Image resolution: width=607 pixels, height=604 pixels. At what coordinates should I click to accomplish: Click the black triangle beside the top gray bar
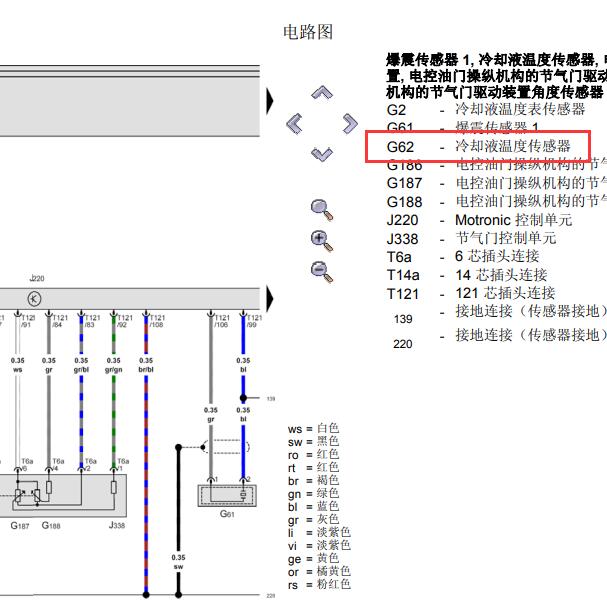tap(270, 101)
